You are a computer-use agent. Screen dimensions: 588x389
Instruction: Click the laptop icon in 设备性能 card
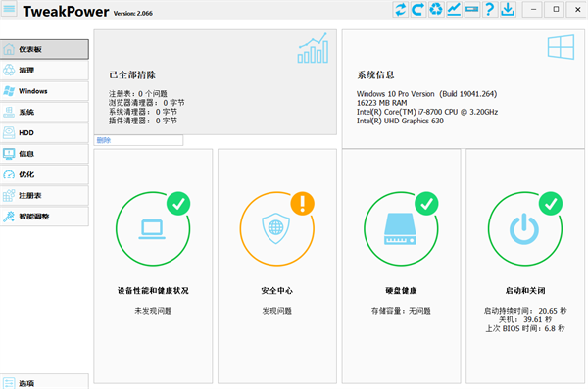pyautogui.click(x=152, y=229)
